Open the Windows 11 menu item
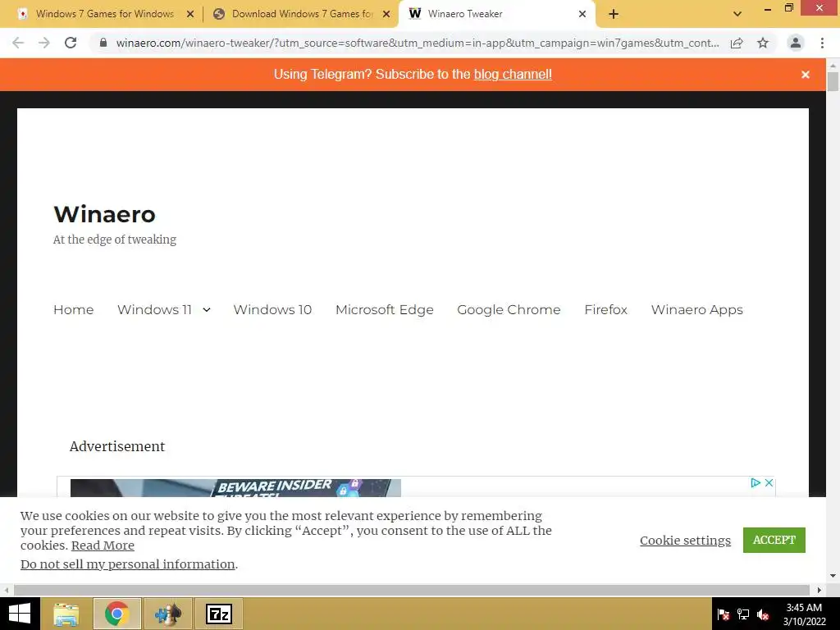The image size is (840, 630). (x=154, y=309)
